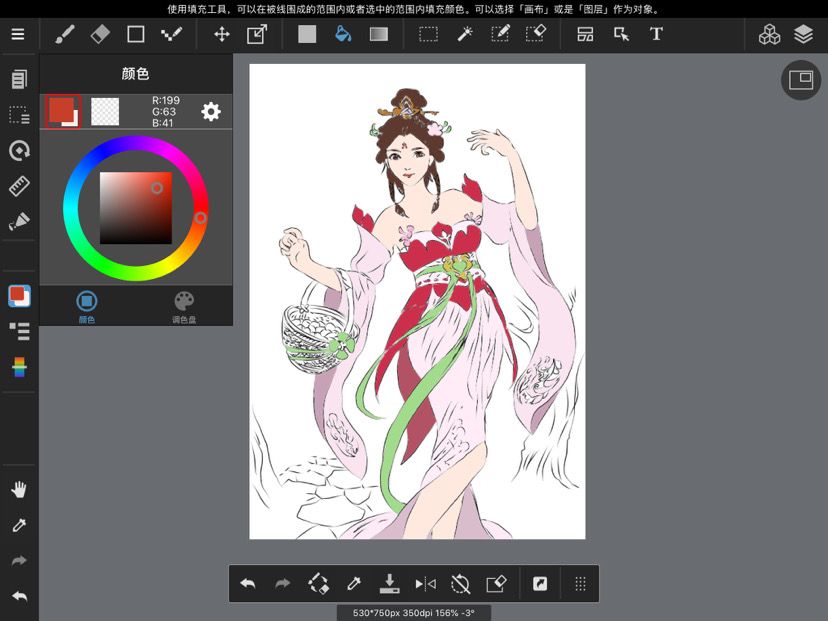The height and width of the screenshot is (621, 828).
Task: Toggle the navigator preview window button
Action: 801,80
